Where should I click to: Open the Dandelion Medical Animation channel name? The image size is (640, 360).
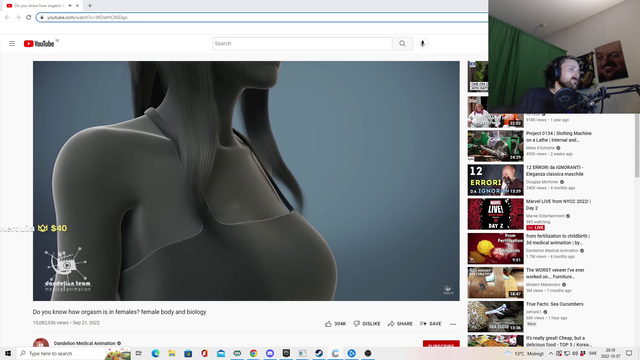pyautogui.click(x=84, y=343)
